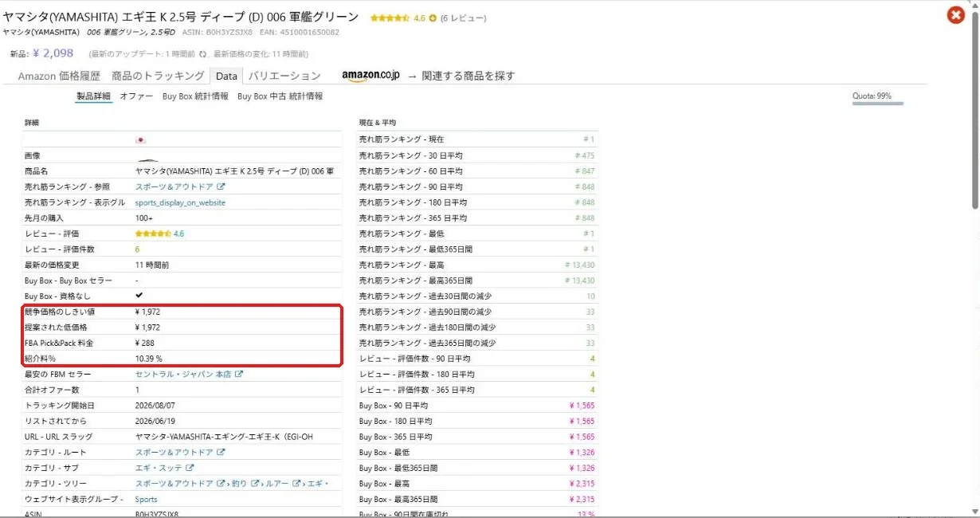Click ¥ 1,565 in the Buy Box - 90 日平均 row
Screen dimensions: 980x518
coord(582,405)
